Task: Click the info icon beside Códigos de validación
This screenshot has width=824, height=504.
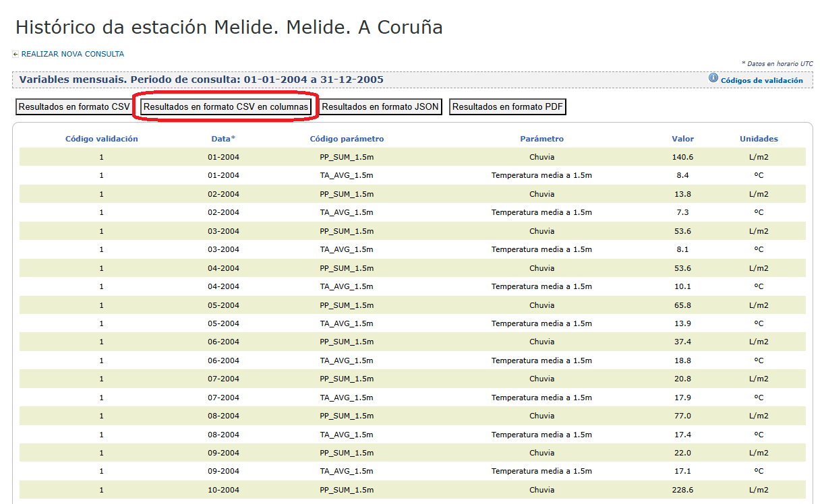Action: [713, 79]
